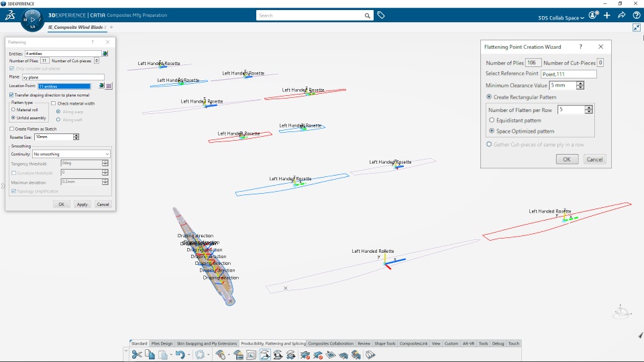Click the Update gear icon in toolbar
Image resolution: width=644 pixels, height=362 pixels.
pos(200,355)
